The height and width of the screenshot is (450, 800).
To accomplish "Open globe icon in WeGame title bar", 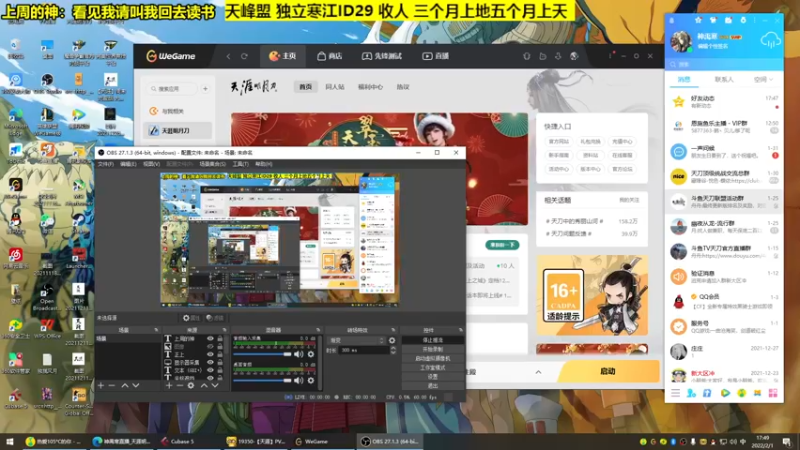I will tap(574, 56).
